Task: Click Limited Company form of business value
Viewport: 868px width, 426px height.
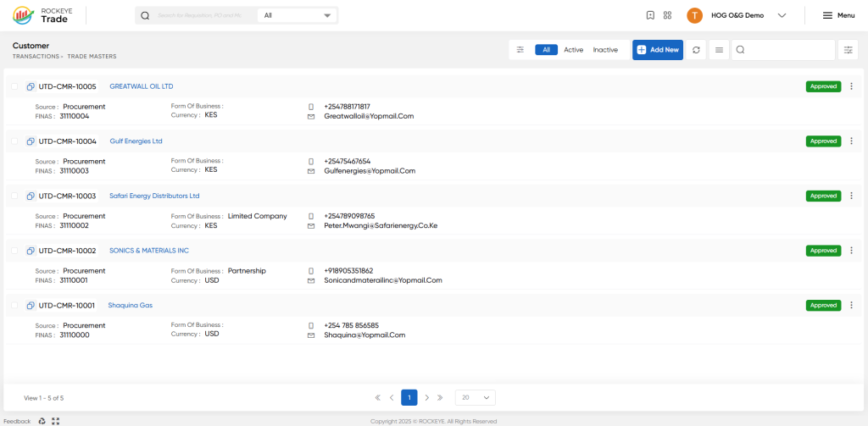Action: click(x=258, y=216)
